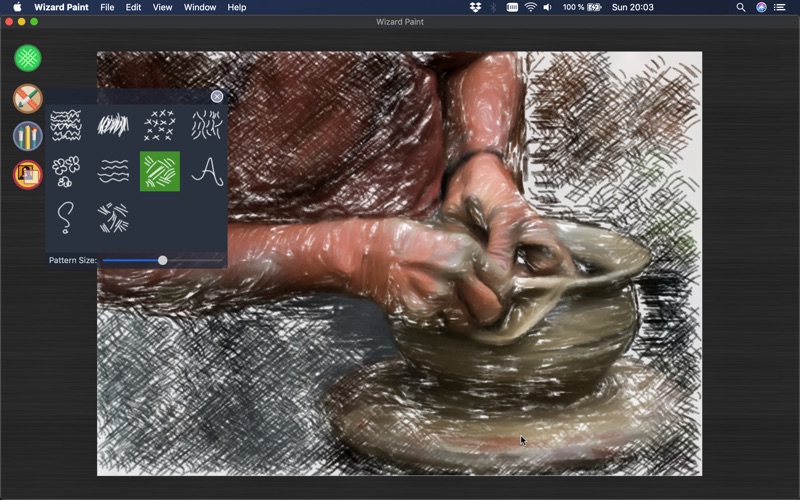Select the question mark curl pattern

[x=66, y=218]
